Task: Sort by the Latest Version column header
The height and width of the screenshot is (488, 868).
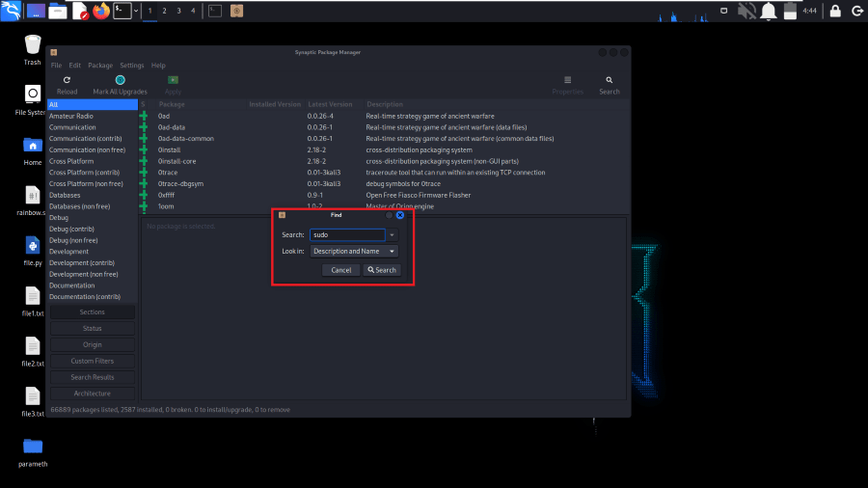Action: tap(334, 104)
